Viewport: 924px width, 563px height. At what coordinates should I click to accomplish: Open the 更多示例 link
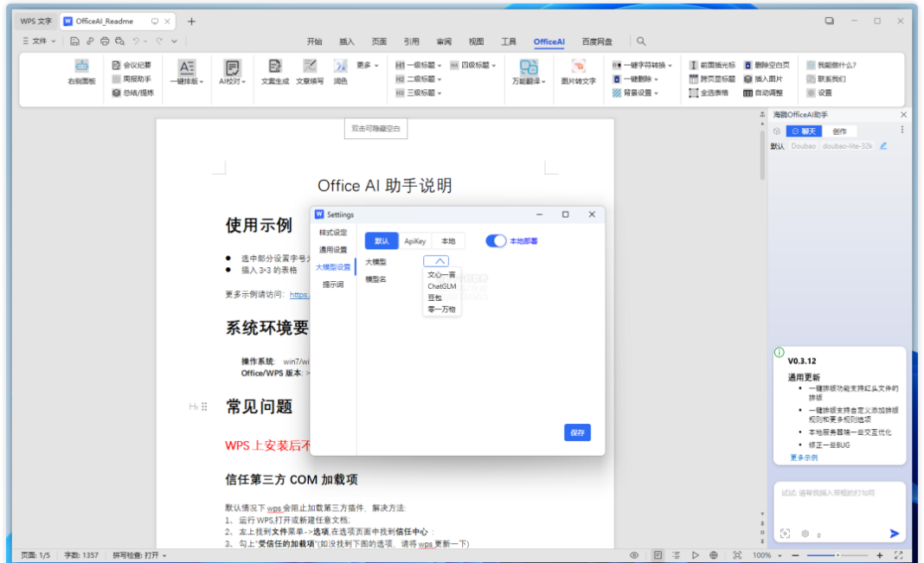(803, 457)
